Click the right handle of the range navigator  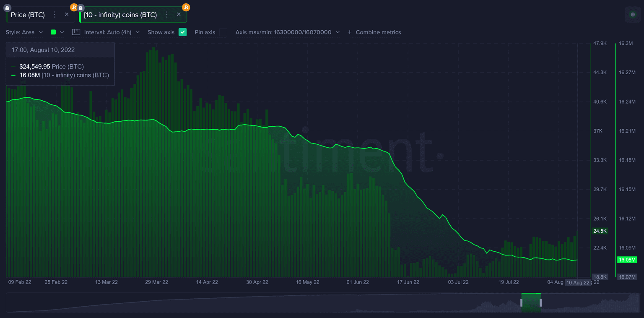pyautogui.click(x=540, y=302)
